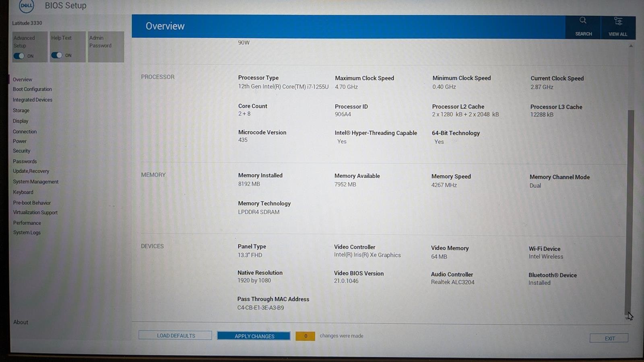This screenshot has height=362, width=644.
Task: Open the Storage section
Action: pyautogui.click(x=21, y=110)
